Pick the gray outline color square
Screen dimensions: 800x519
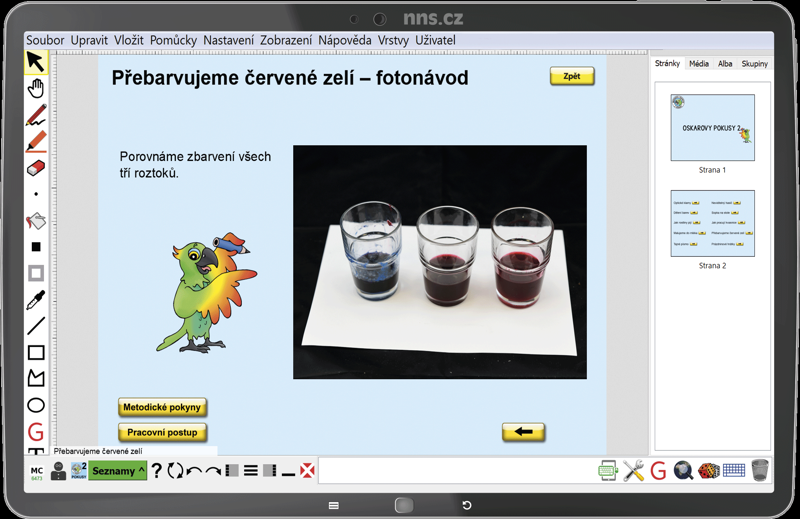click(x=36, y=274)
